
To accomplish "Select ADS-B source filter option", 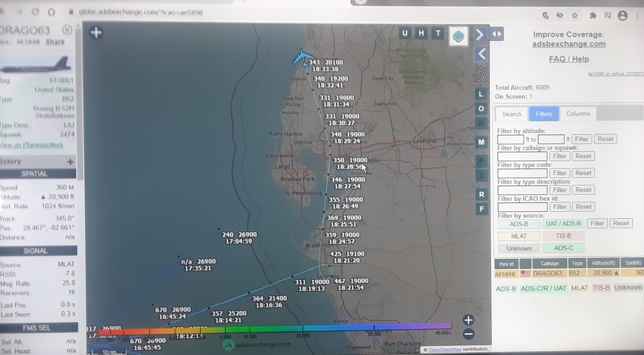I will (519, 224).
